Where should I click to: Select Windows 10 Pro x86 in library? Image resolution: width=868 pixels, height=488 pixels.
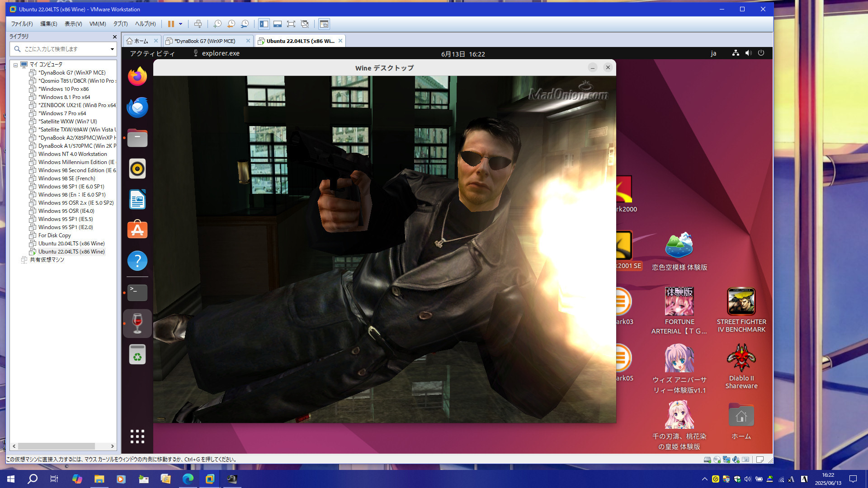coord(63,89)
